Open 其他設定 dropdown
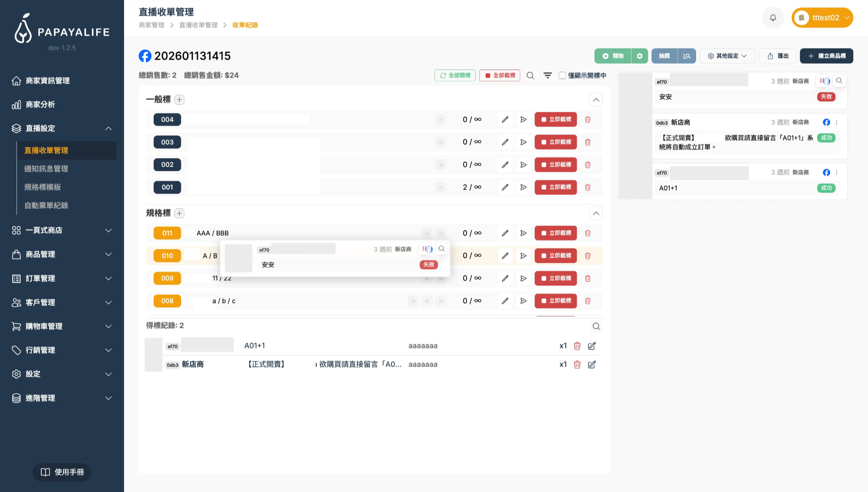 pos(727,56)
